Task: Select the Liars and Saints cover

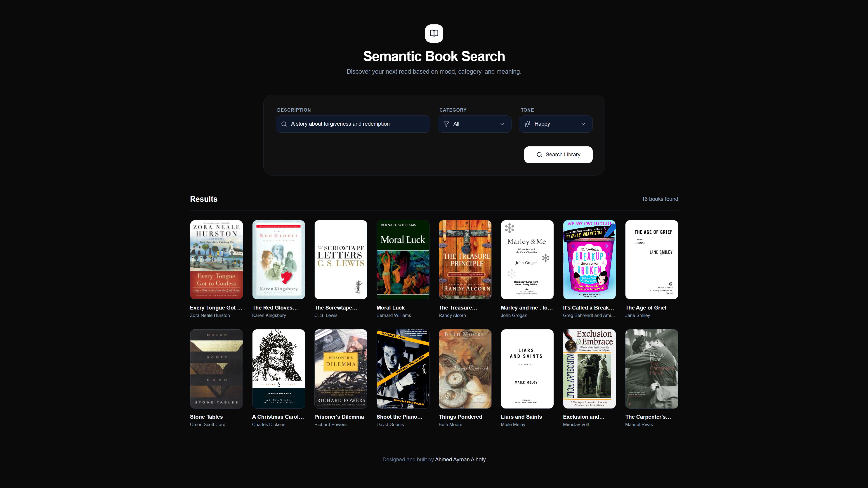Action: 527,369
